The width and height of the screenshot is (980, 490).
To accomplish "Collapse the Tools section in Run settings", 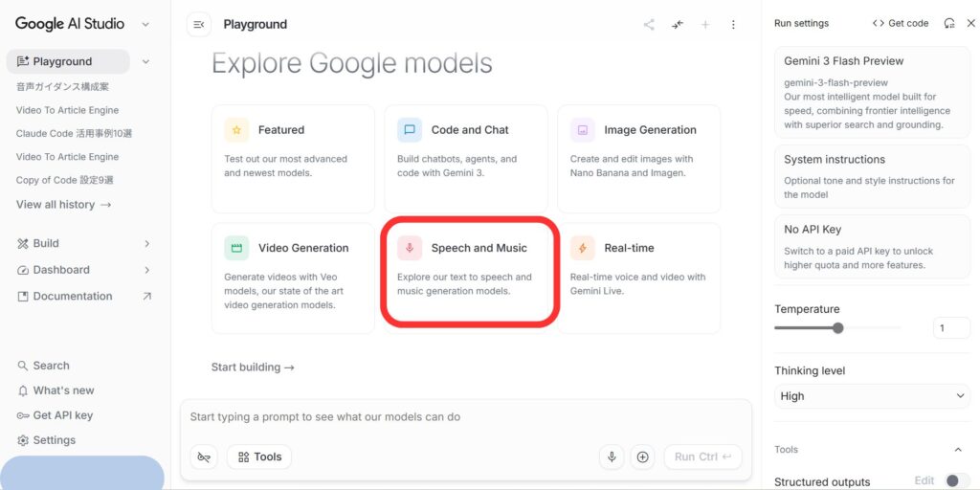I will [x=958, y=450].
